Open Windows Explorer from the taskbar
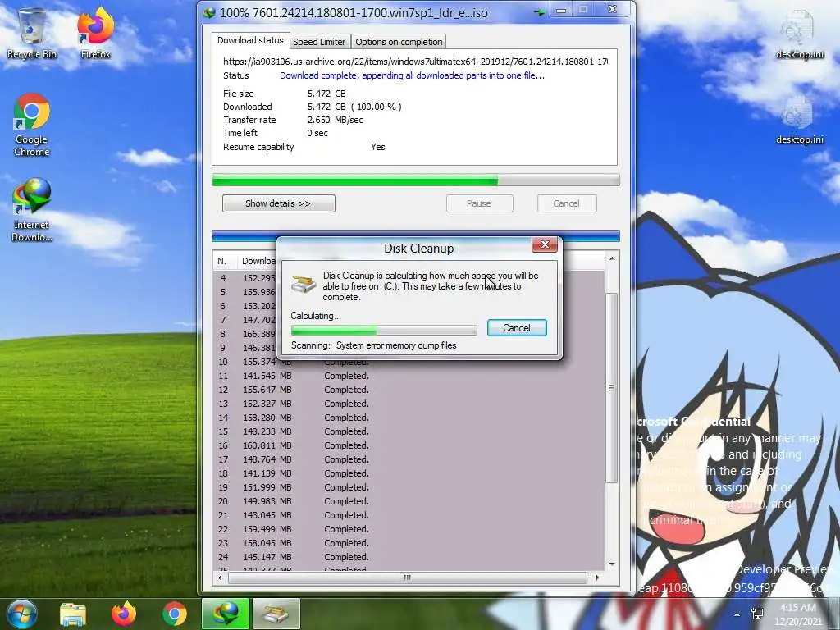This screenshot has width=840, height=630. [x=73, y=614]
